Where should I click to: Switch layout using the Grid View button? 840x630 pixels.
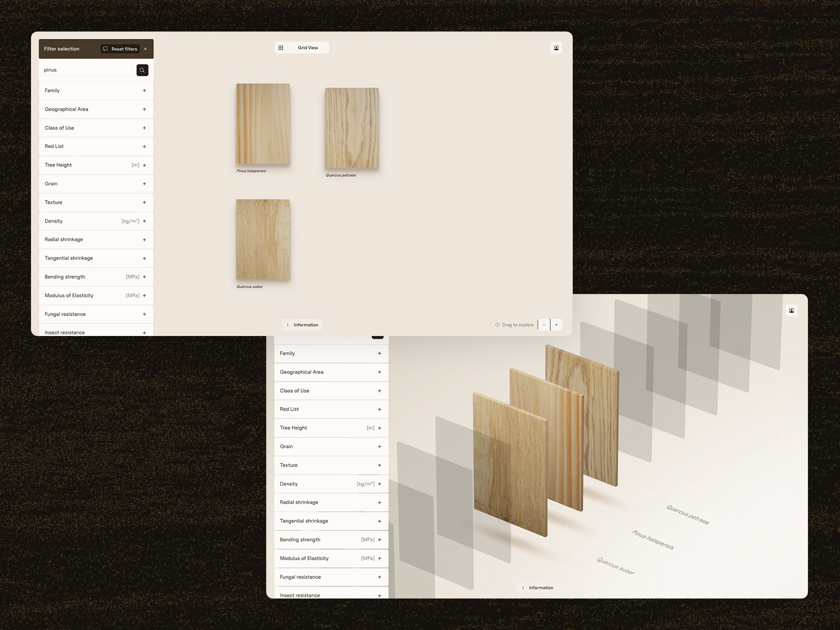[x=308, y=48]
